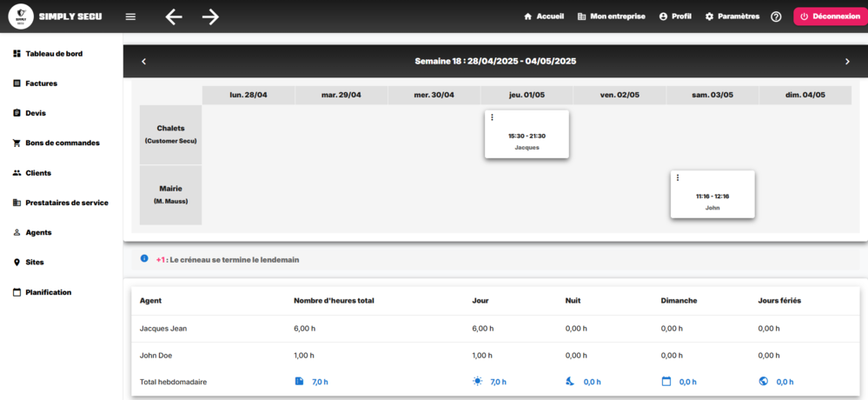Open Bons de commandes page
Viewport: 868px width, 400px height.
click(x=62, y=143)
